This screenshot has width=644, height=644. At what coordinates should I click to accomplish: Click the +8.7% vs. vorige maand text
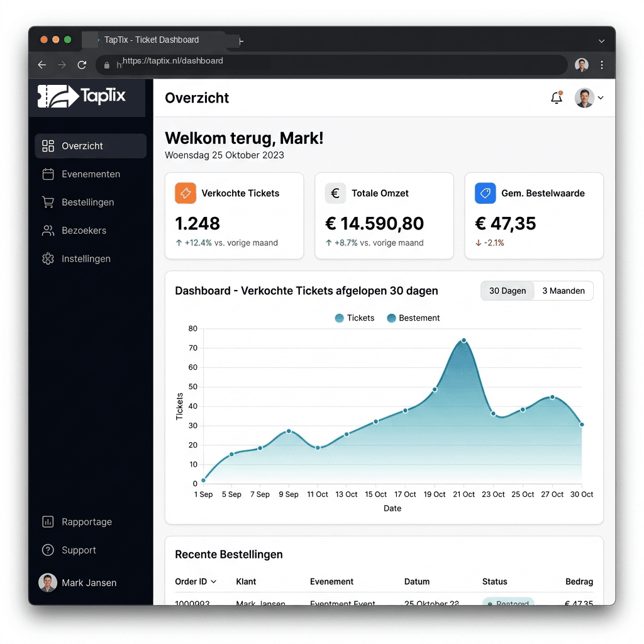click(375, 243)
